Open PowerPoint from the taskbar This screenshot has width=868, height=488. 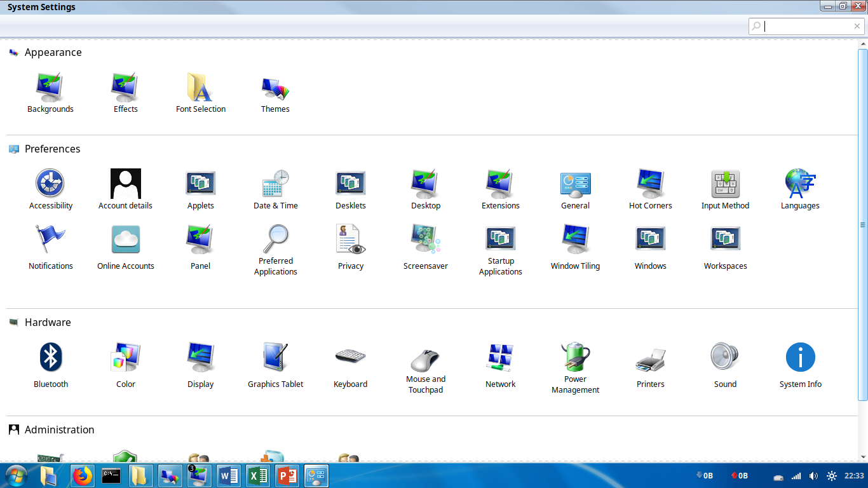coord(287,475)
